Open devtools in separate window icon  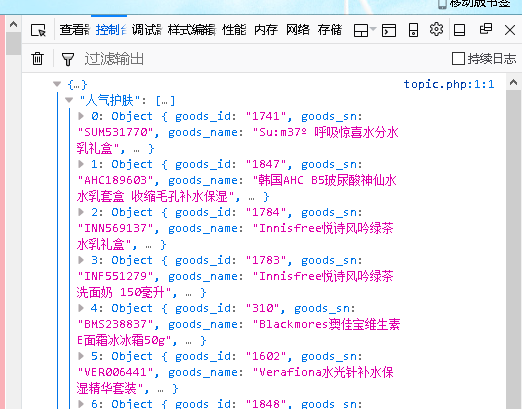pyautogui.click(x=486, y=29)
